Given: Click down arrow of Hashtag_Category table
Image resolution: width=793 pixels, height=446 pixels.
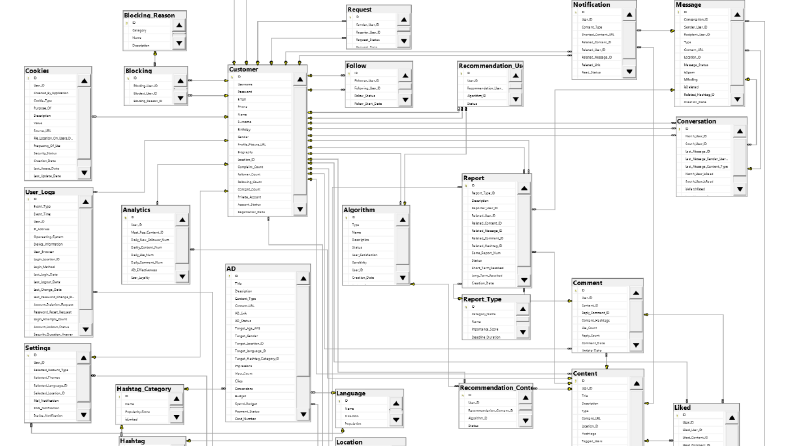Looking at the screenshot, I should (x=176, y=417).
